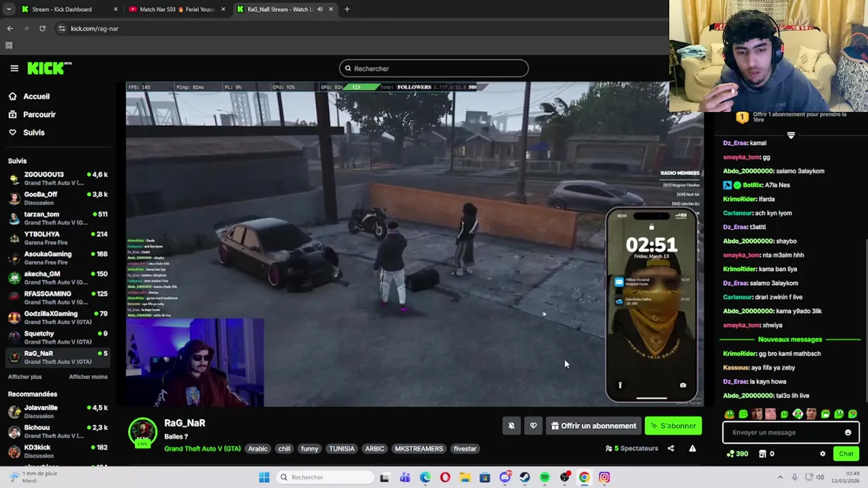
Task: Close the Match Nar S03 tab
Action: pos(223,9)
